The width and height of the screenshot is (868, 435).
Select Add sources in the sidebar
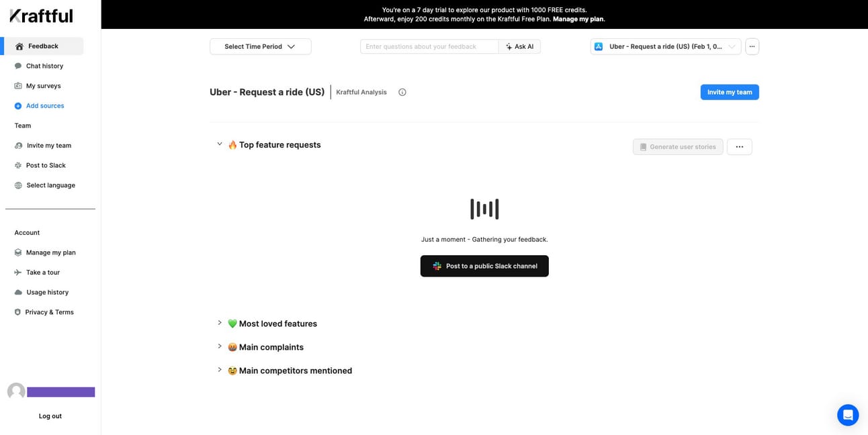[x=45, y=106]
